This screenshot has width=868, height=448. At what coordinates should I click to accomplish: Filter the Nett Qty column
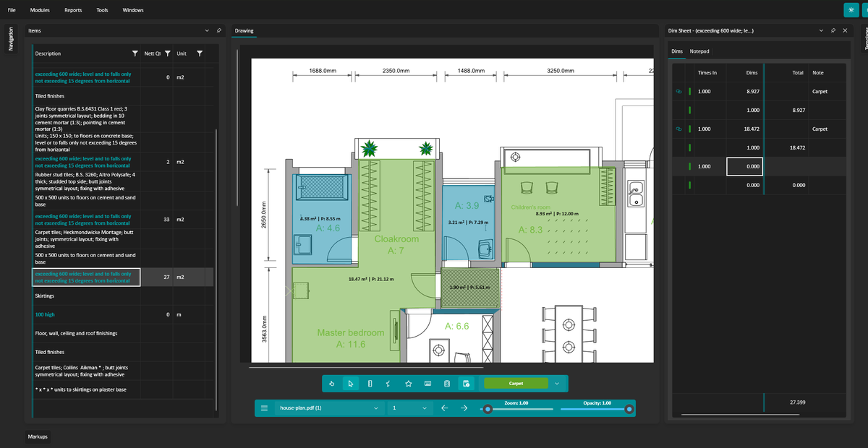167,53
